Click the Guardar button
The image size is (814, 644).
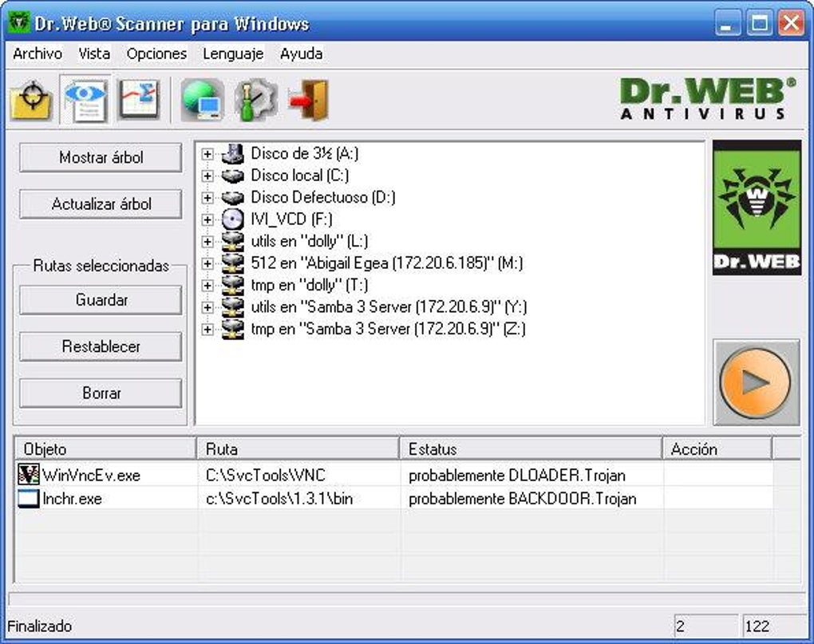pos(101,300)
